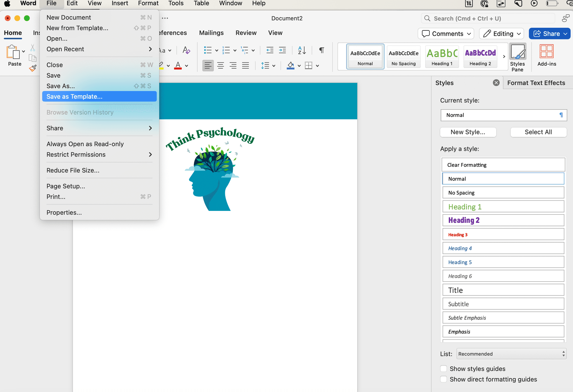Viewport: 573px width, 392px height.
Task: Click the Select All button
Action: point(538,132)
